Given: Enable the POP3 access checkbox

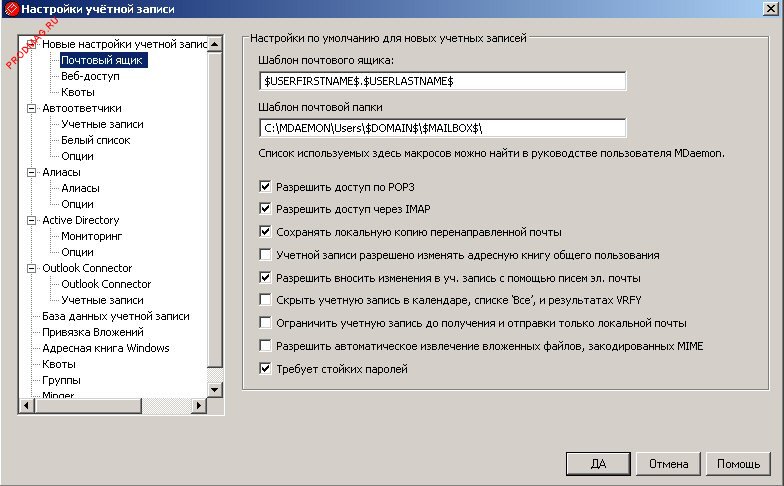Looking at the screenshot, I should (x=265, y=186).
